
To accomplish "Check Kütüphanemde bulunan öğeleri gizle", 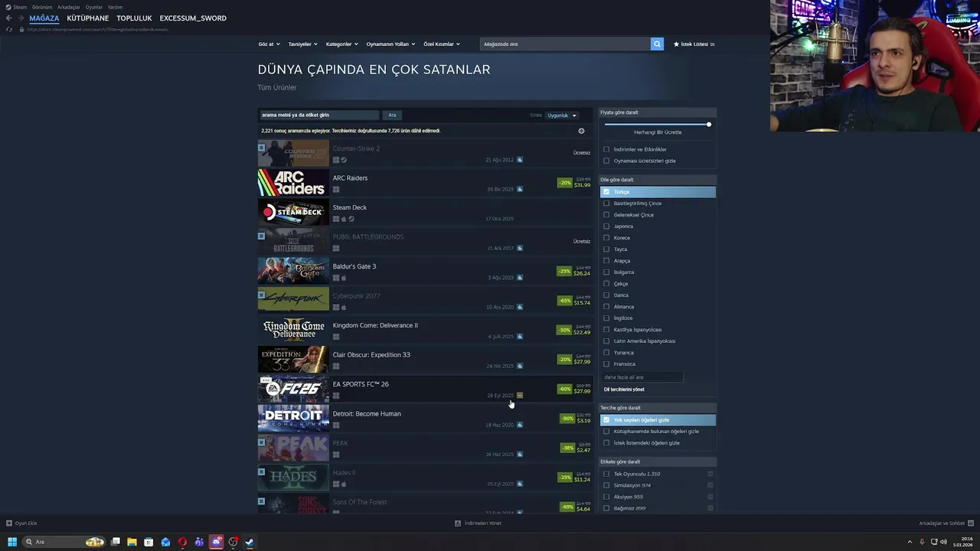I will [x=606, y=431].
